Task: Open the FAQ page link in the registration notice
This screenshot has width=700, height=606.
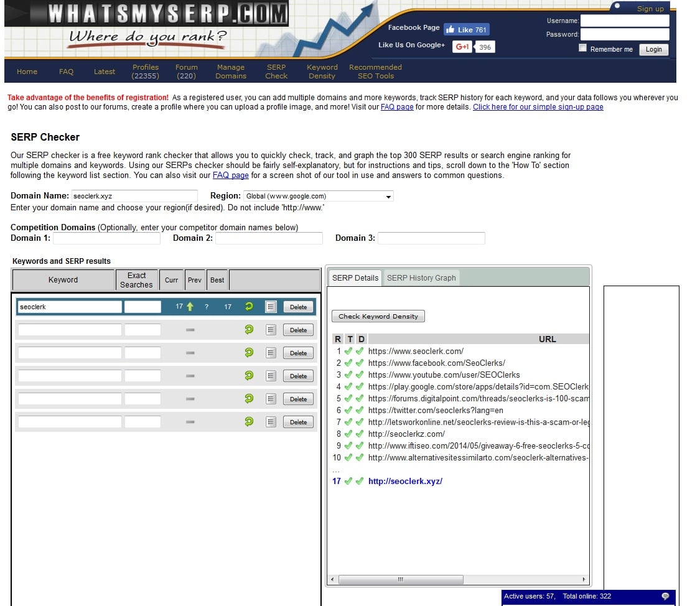Action: click(397, 107)
